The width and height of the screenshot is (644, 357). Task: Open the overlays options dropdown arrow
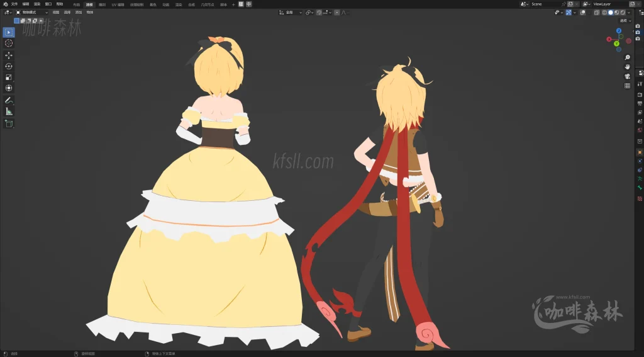point(588,13)
